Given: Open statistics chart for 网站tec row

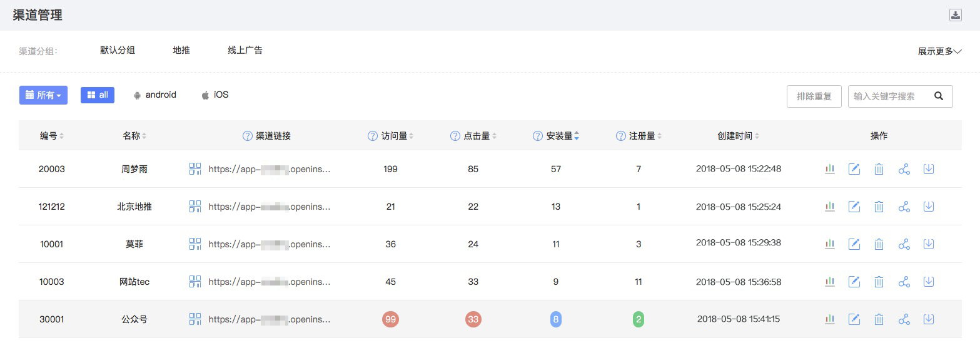Looking at the screenshot, I should [x=830, y=282].
